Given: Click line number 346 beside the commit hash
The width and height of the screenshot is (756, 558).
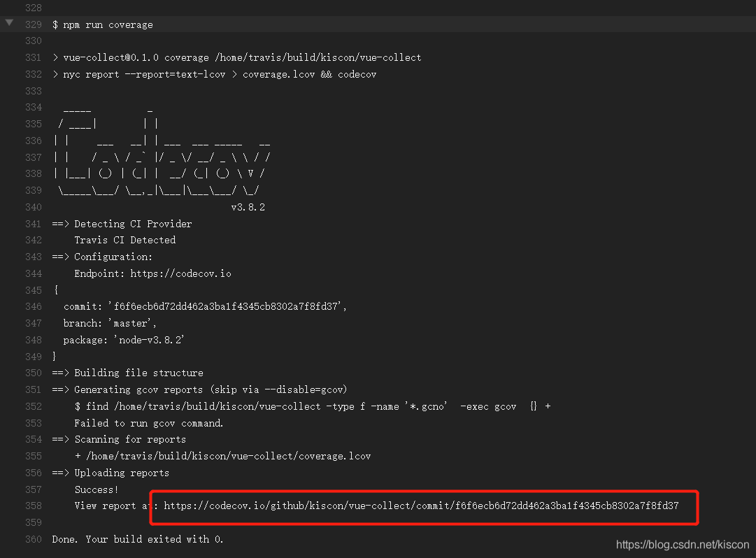Looking at the screenshot, I should pyautogui.click(x=33, y=306).
